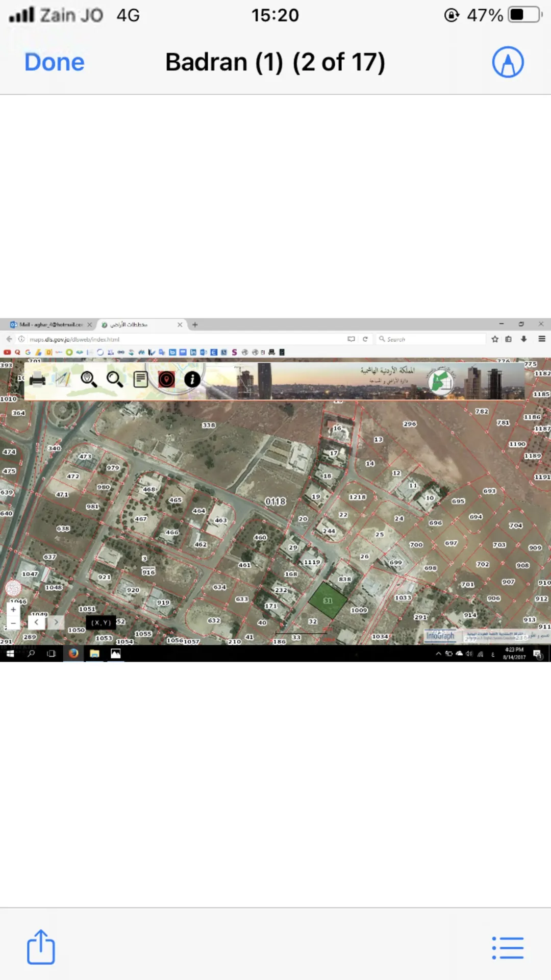Open the document report icon

tap(141, 380)
